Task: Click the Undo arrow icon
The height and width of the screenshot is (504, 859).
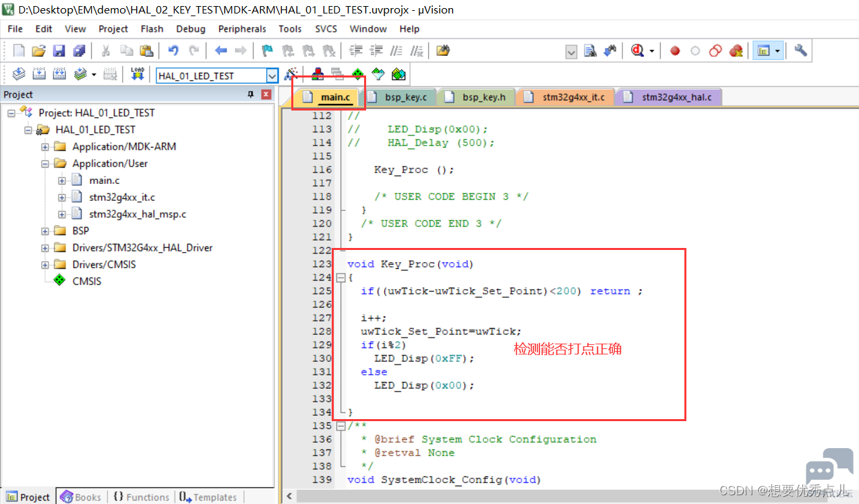Action: coord(173,51)
